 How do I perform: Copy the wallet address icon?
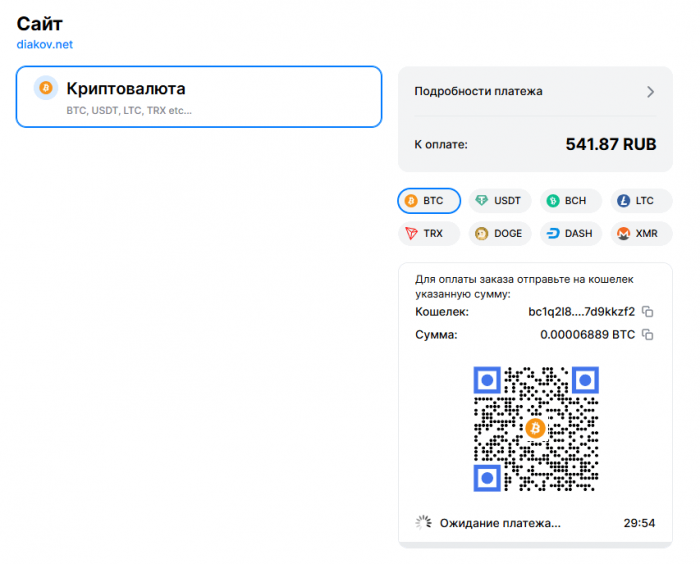648,311
